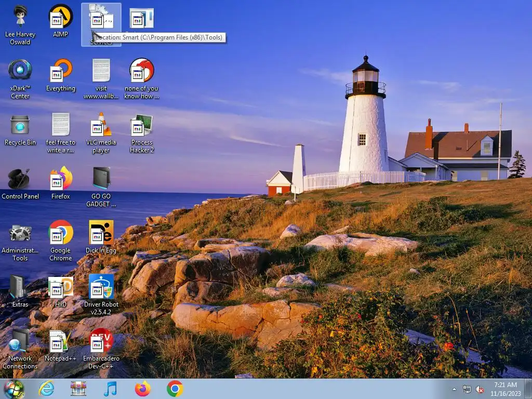Open the music note app on the taskbar
532x399 pixels.
click(x=110, y=389)
